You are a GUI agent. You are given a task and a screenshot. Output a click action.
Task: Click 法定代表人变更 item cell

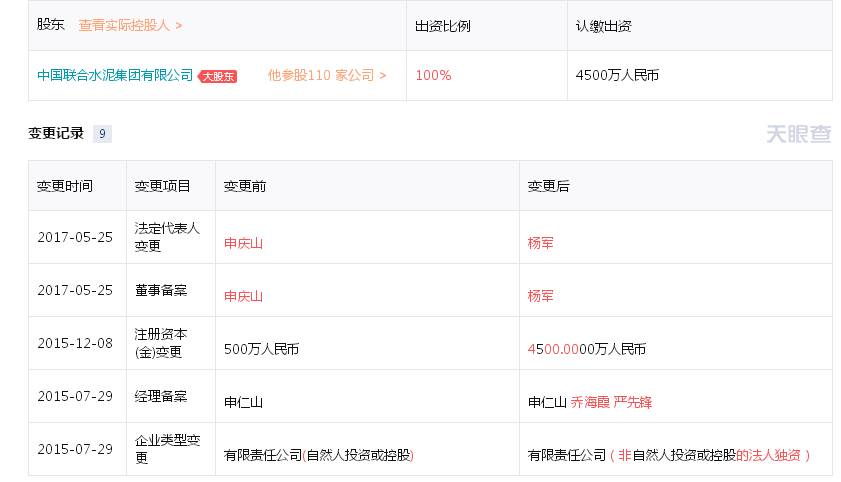167,237
